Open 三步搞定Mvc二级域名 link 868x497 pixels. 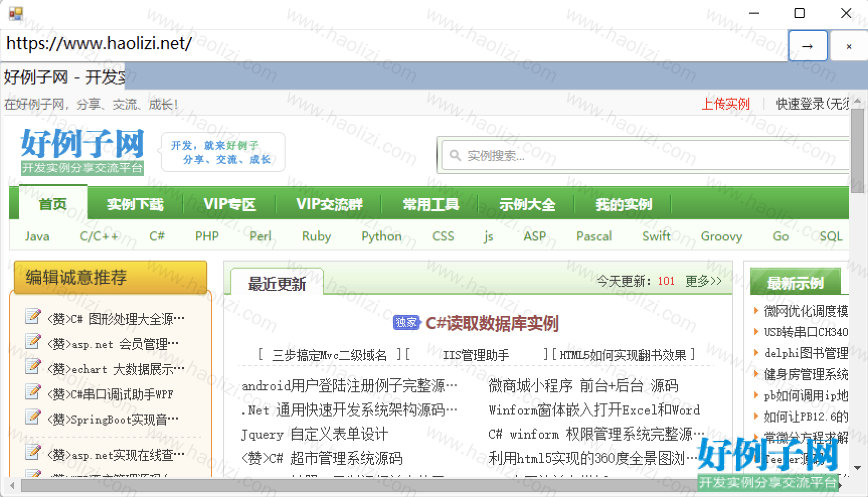click(329, 355)
